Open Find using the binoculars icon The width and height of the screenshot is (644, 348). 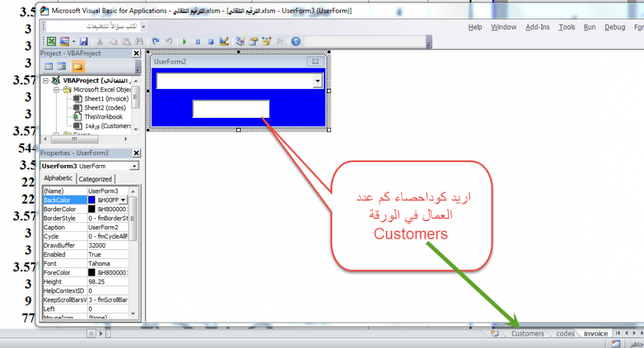139,41
